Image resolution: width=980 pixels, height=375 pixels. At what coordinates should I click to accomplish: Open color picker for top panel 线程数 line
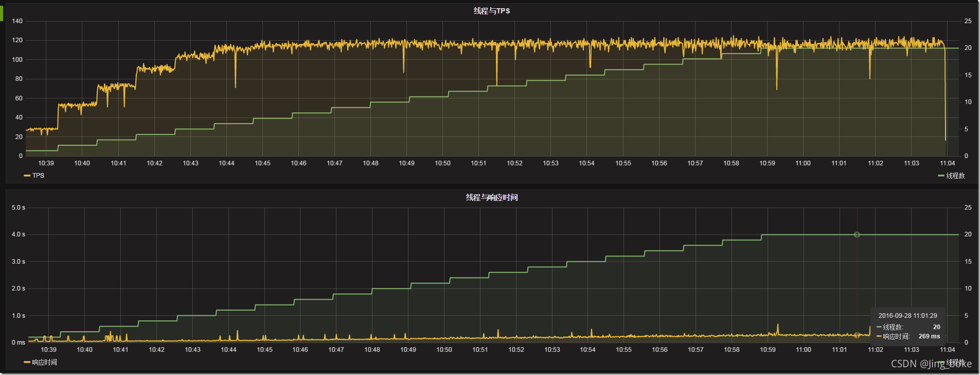point(941,176)
